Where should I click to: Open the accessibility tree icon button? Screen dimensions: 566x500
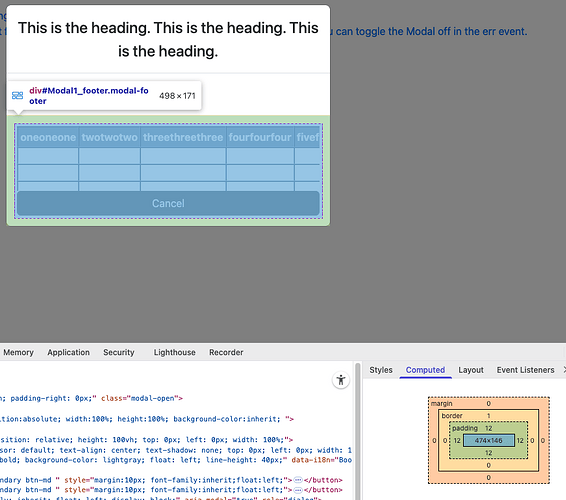tap(340, 380)
